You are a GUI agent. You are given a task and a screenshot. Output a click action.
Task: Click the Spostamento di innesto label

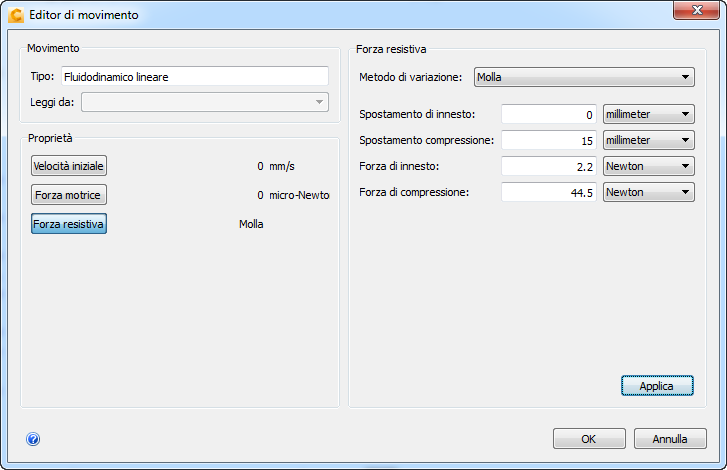(x=417, y=114)
